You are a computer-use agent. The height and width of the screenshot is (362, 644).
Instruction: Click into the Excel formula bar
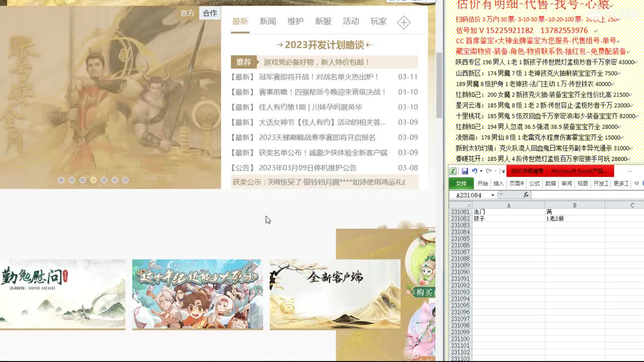click(x=588, y=195)
